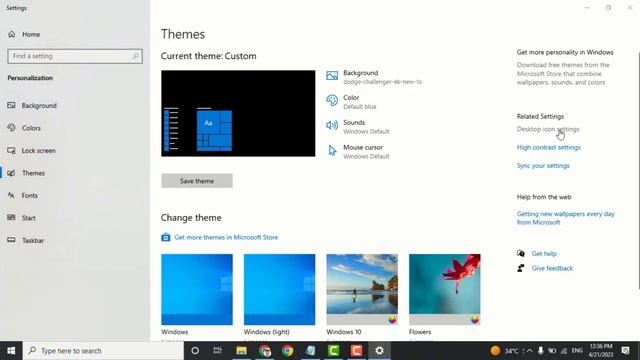Apply the Windows theme thumbnail

point(197,289)
